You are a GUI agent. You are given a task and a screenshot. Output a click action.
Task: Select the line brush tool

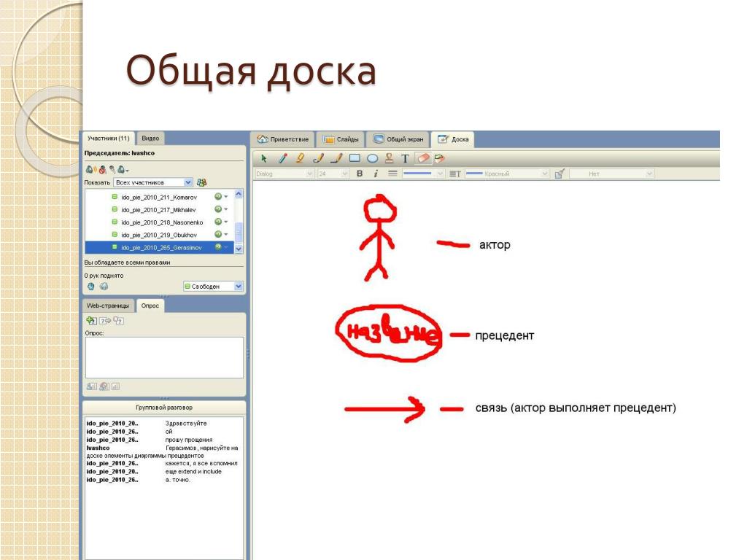click(336, 158)
